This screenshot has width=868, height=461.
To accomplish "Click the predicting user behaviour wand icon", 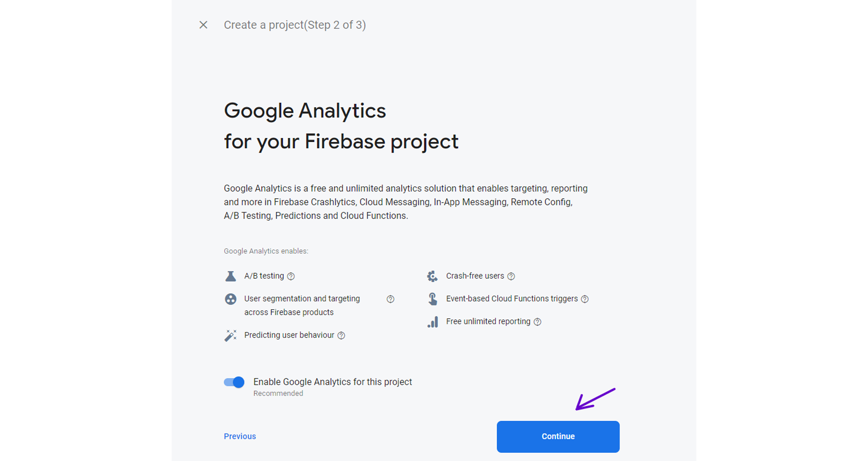I will point(231,335).
